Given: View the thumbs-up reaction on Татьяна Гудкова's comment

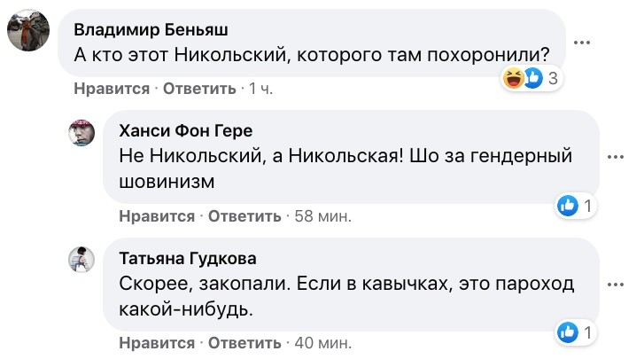Looking at the screenshot, I should (x=568, y=333).
